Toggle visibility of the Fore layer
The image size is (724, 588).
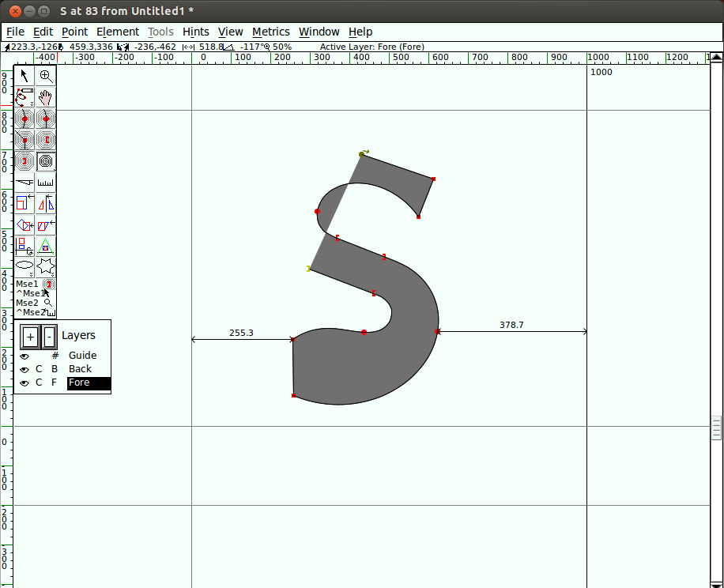pyautogui.click(x=25, y=383)
